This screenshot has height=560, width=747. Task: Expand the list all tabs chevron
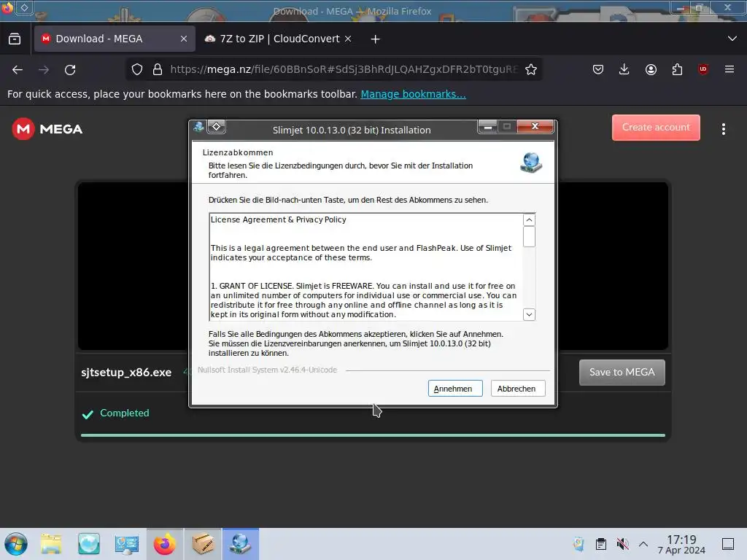732,39
